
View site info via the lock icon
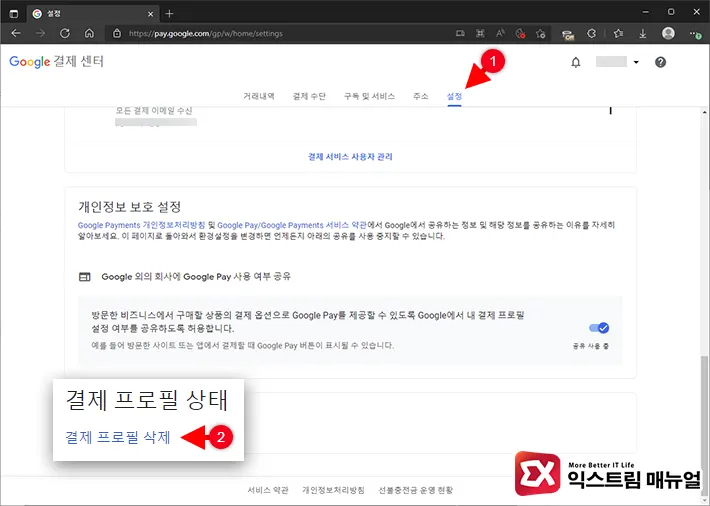pyautogui.click(x=117, y=34)
